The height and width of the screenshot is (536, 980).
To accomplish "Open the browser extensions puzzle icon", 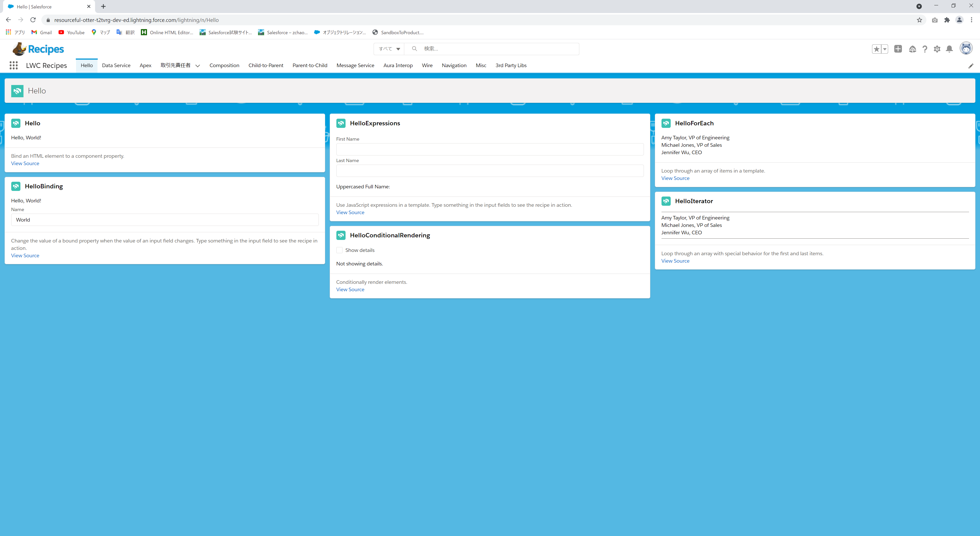I will click(947, 20).
